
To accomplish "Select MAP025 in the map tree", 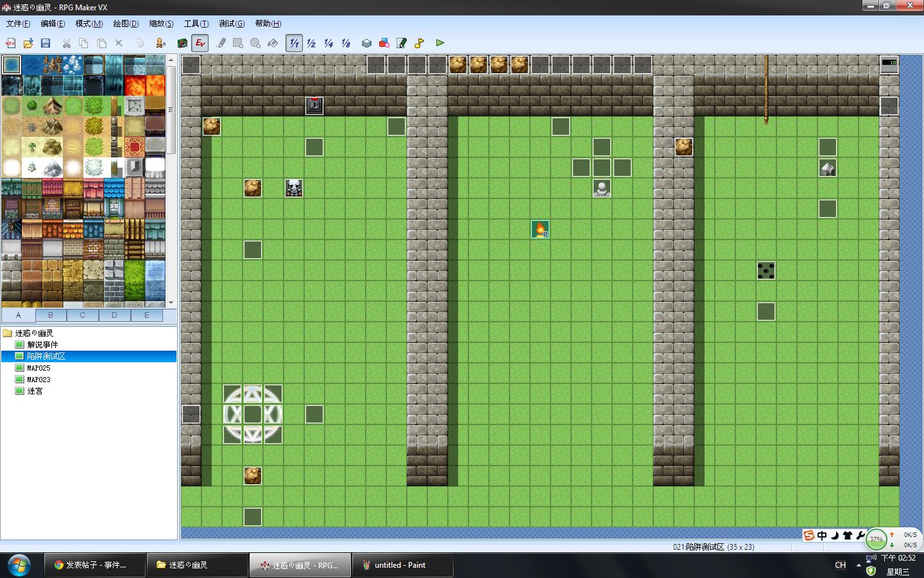I will (38, 368).
